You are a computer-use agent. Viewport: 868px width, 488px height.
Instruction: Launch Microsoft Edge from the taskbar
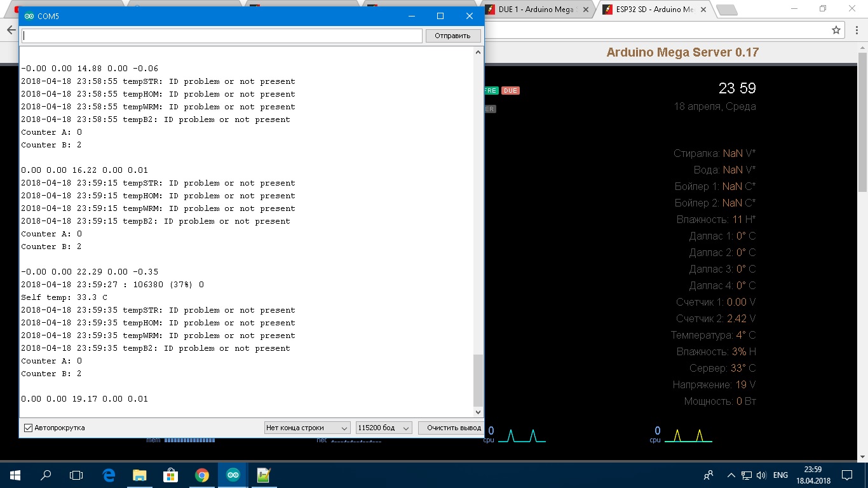[x=109, y=475]
